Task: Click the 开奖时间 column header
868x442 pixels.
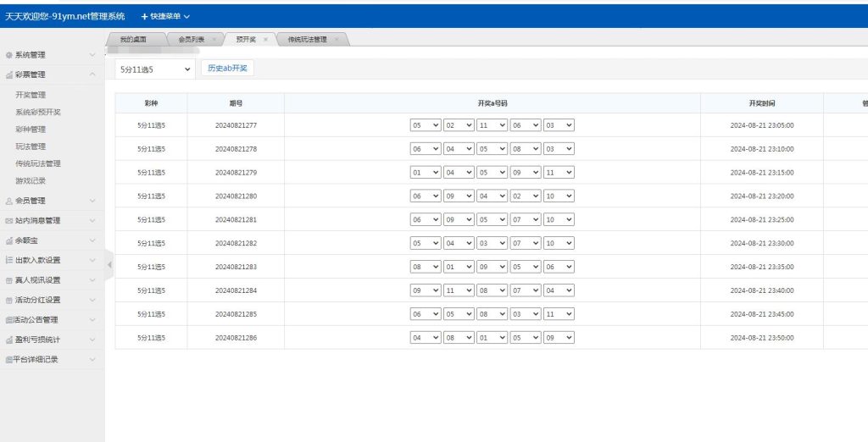Action: 762,103
